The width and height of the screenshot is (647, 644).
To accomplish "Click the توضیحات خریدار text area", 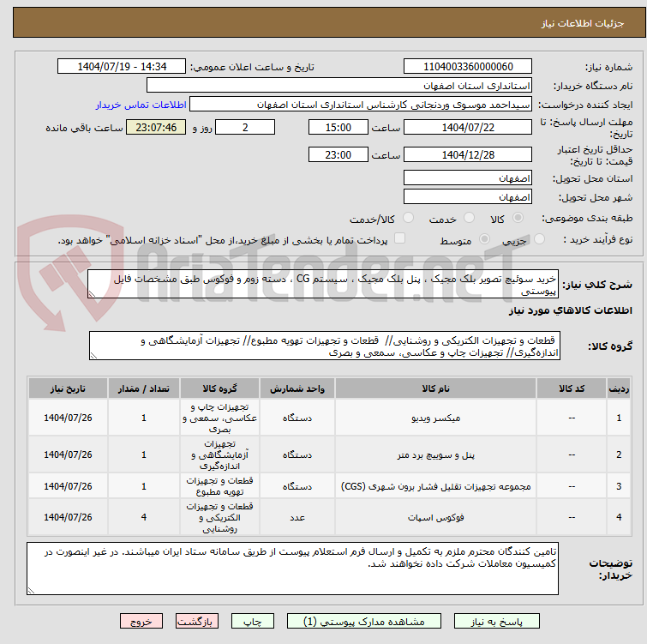I will (x=292, y=569).
